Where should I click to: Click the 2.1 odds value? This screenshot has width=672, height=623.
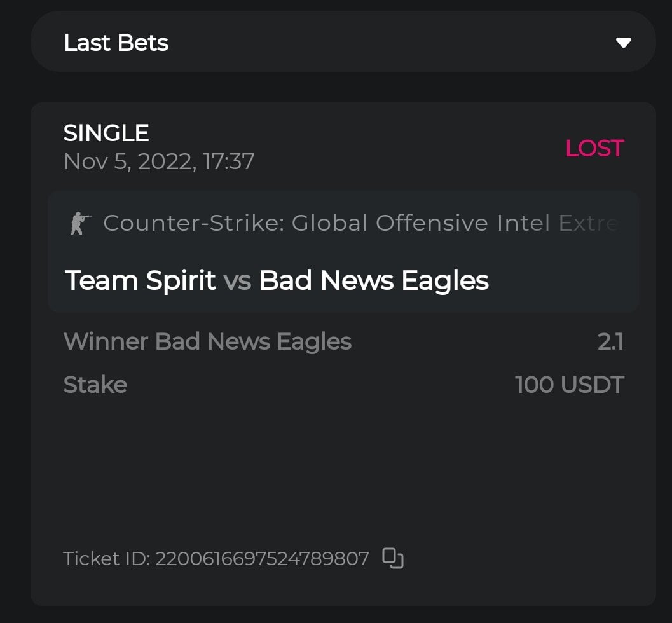(x=610, y=342)
